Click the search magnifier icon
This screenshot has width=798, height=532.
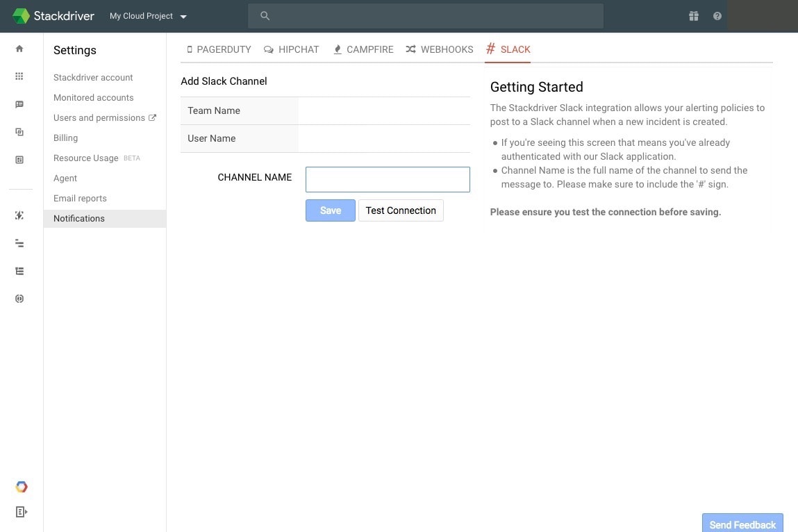pyautogui.click(x=265, y=16)
